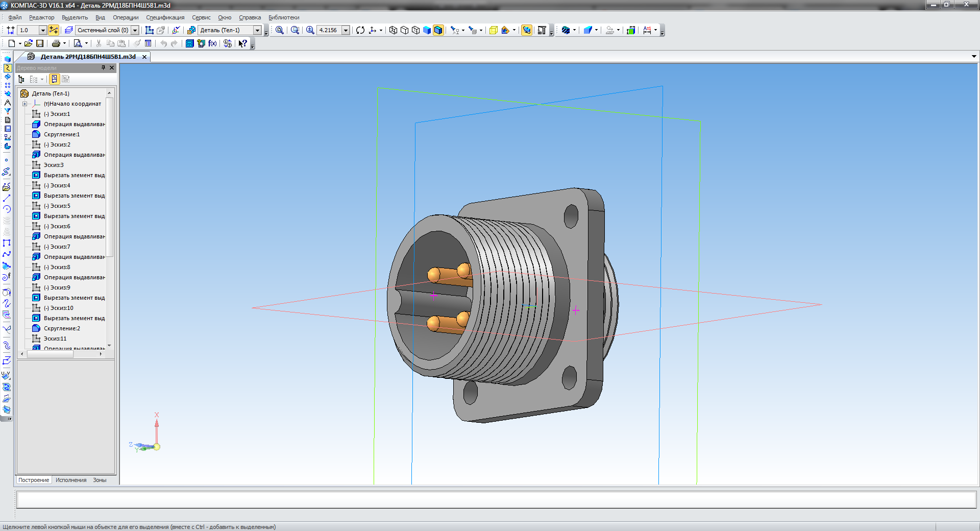Switch to the Построение tab
The image size is (980, 531).
tap(34, 480)
